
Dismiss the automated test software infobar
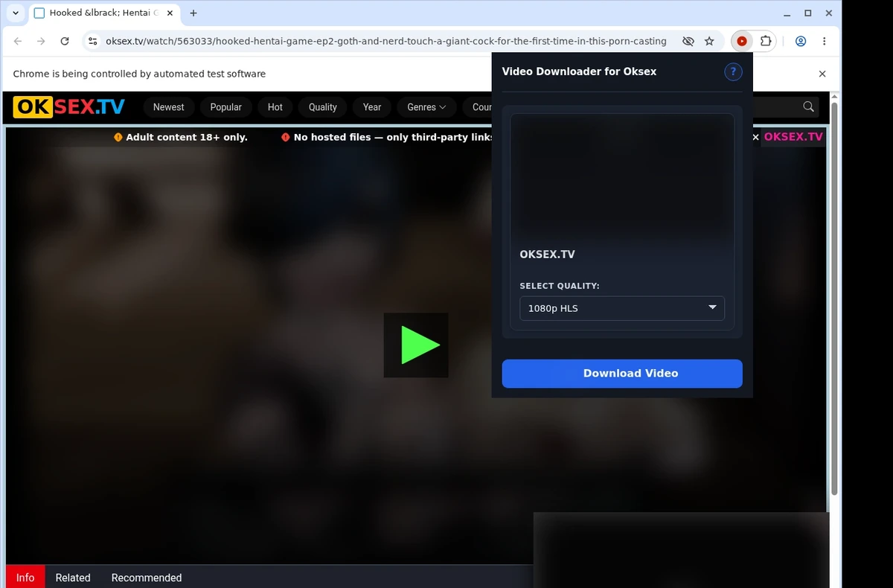coord(822,74)
